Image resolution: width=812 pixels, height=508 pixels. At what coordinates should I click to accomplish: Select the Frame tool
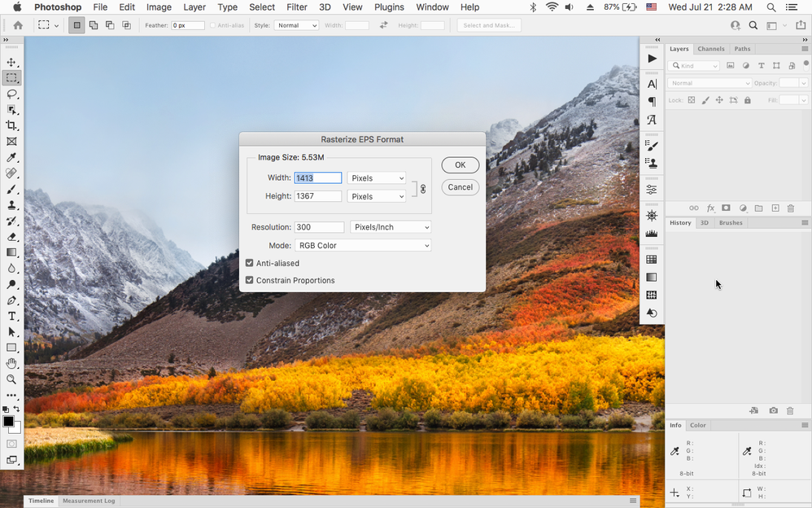[x=11, y=142]
